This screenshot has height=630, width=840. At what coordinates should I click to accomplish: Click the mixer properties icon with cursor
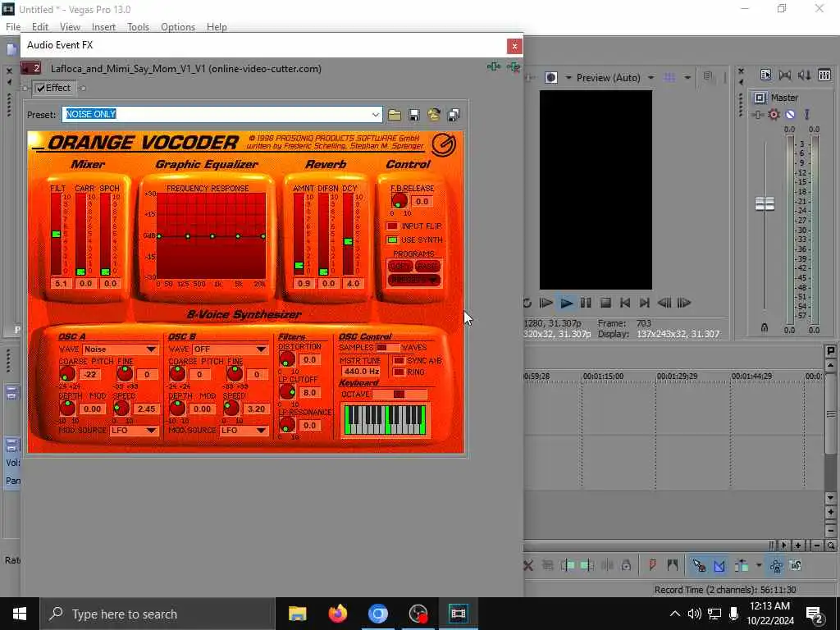click(x=765, y=75)
